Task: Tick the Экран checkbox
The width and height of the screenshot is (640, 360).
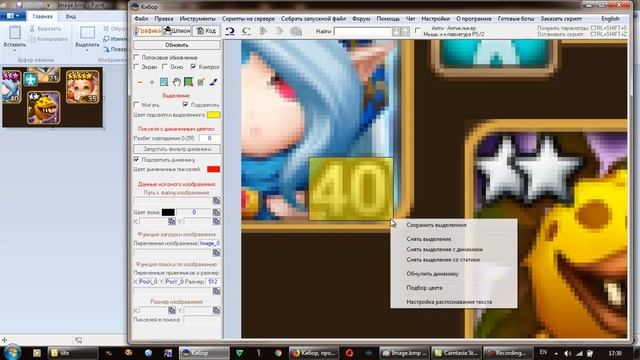Action: (x=137, y=67)
